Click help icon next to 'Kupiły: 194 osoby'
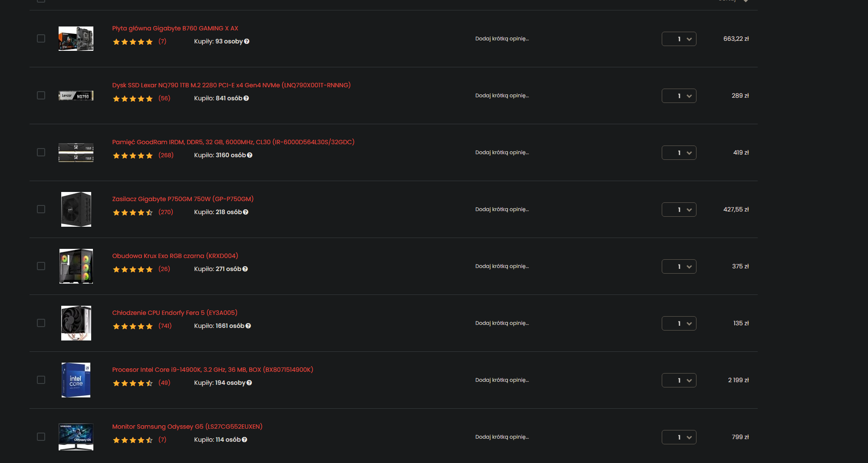This screenshot has width=868, height=463. (249, 383)
